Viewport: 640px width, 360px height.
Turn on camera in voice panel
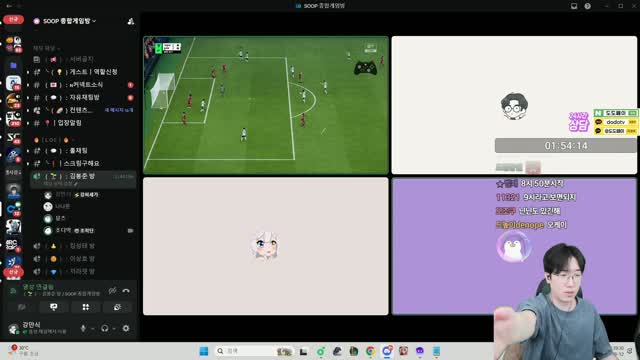click(x=22, y=307)
